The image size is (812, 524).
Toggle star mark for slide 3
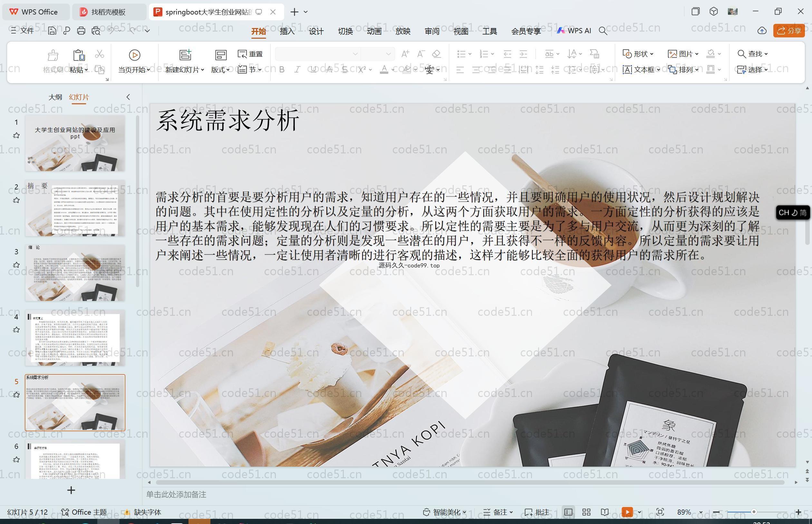16,265
